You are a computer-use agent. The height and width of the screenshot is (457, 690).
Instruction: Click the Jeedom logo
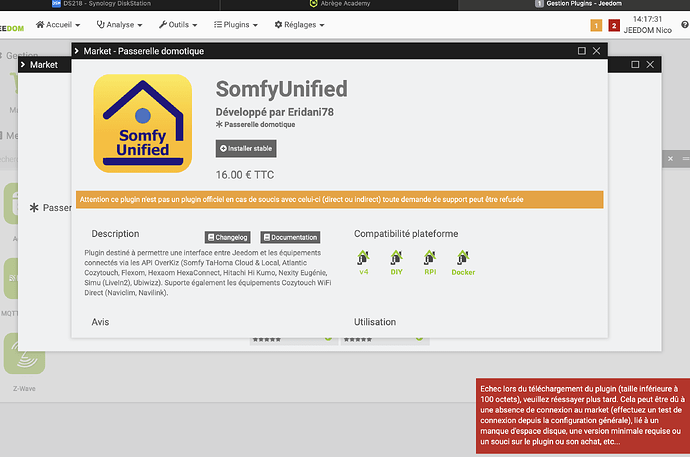tap(12, 28)
